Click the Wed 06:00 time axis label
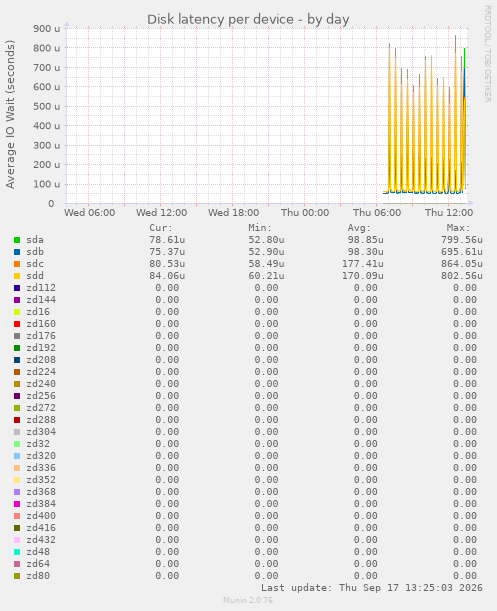The height and width of the screenshot is (611, 497). coord(90,213)
